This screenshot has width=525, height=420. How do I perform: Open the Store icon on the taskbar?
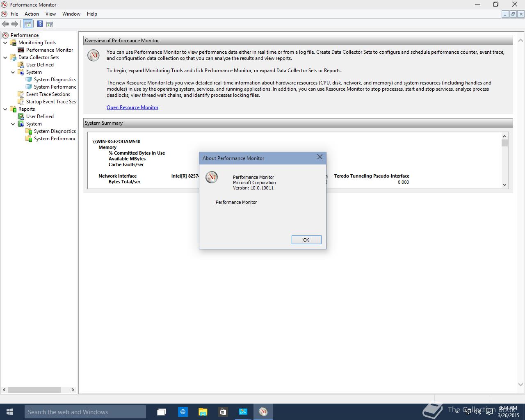pyautogui.click(x=223, y=412)
